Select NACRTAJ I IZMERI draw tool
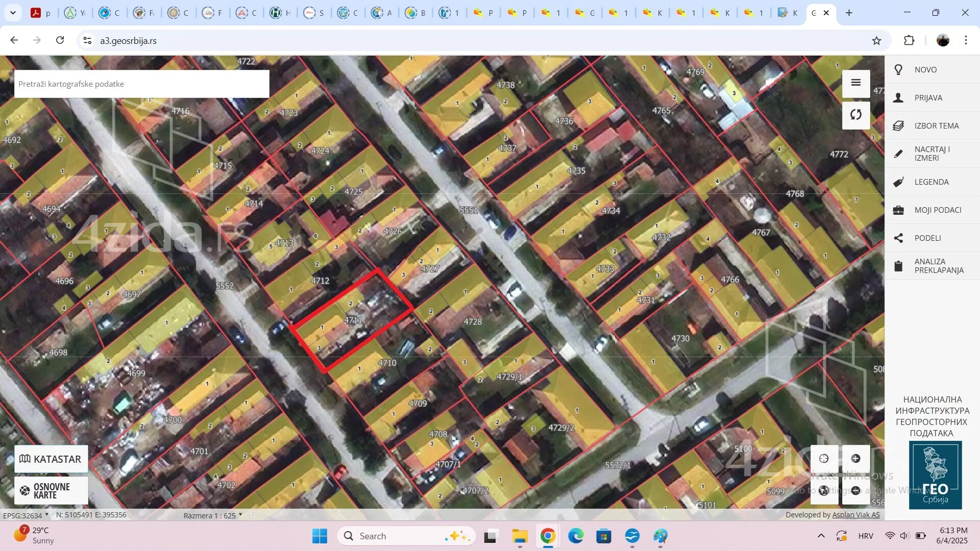Image resolution: width=980 pixels, height=551 pixels. click(x=932, y=154)
